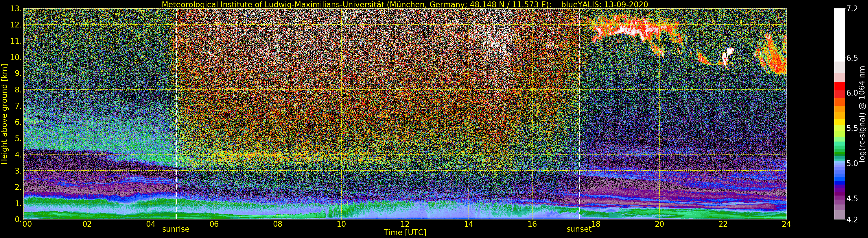Click the 'sunrise' label below the time axis
The image size is (868, 238).
click(176, 229)
